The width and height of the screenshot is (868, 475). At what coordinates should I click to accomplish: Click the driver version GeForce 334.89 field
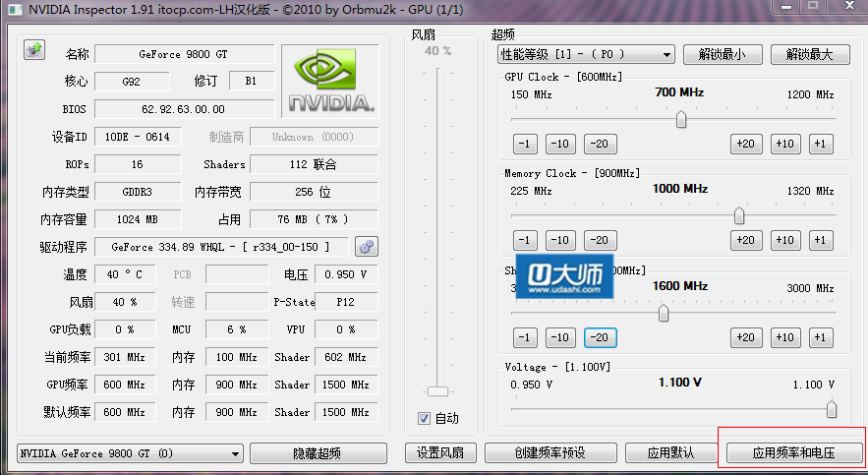tap(221, 247)
